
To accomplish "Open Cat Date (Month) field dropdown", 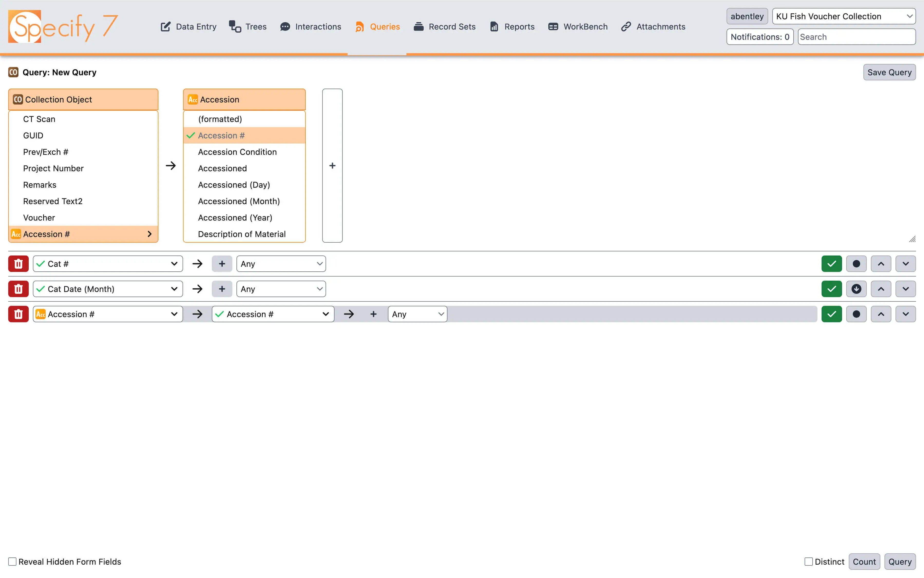I will (108, 289).
